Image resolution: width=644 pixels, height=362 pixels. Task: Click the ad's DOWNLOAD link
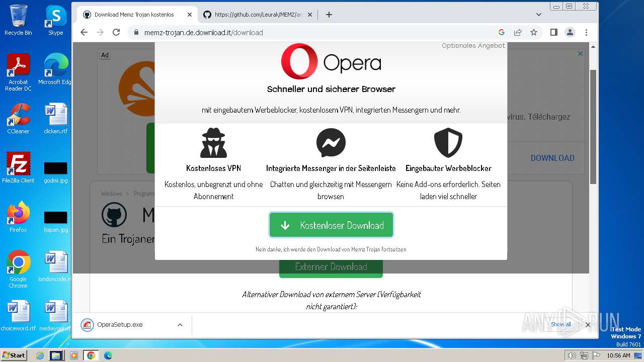pyautogui.click(x=552, y=158)
